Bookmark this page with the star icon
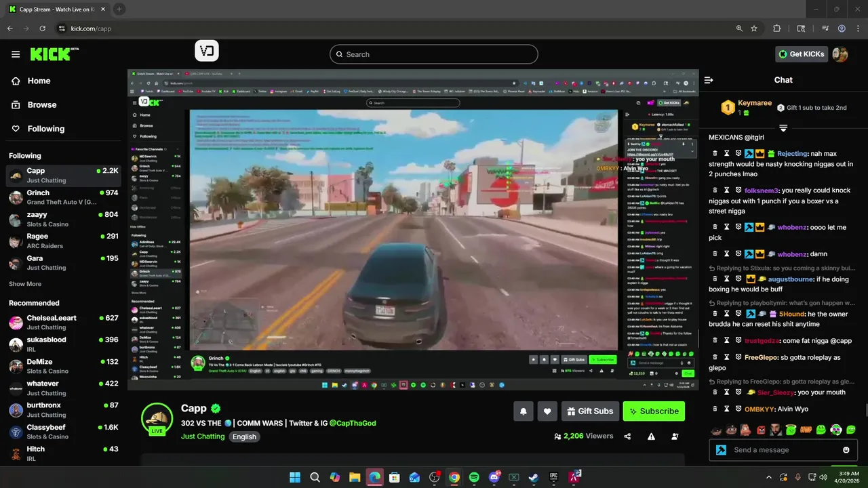868x488 pixels. pyautogui.click(x=754, y=28)
